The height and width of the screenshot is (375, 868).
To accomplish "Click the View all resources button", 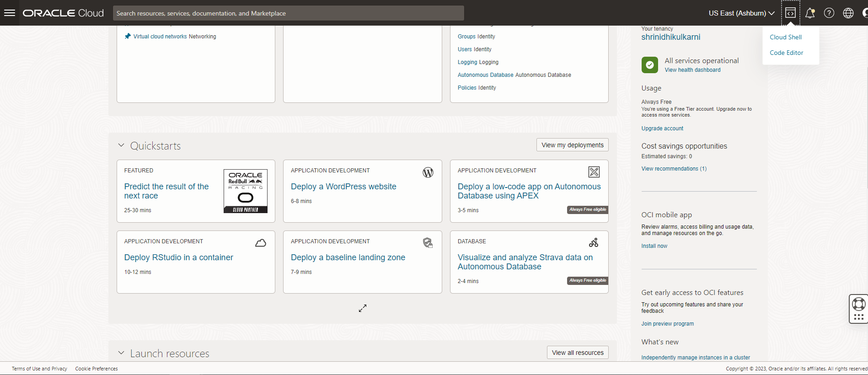I will tap(578, 353).
